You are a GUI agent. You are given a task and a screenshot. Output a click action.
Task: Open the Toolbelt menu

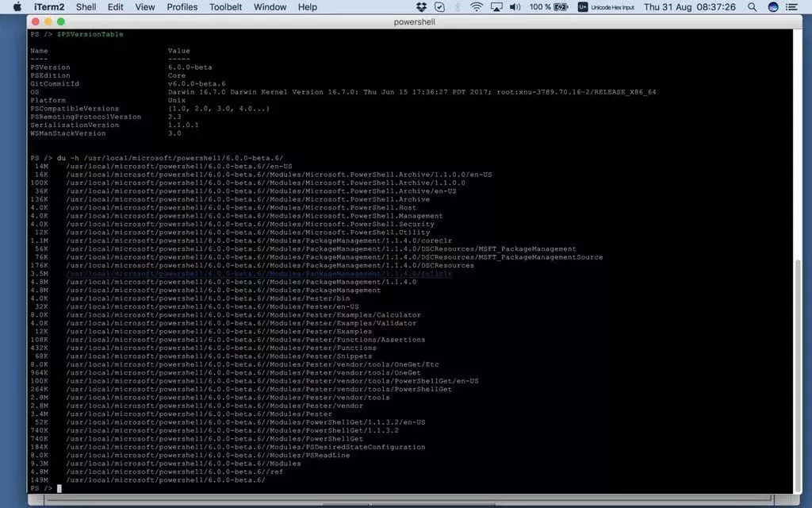225,6
